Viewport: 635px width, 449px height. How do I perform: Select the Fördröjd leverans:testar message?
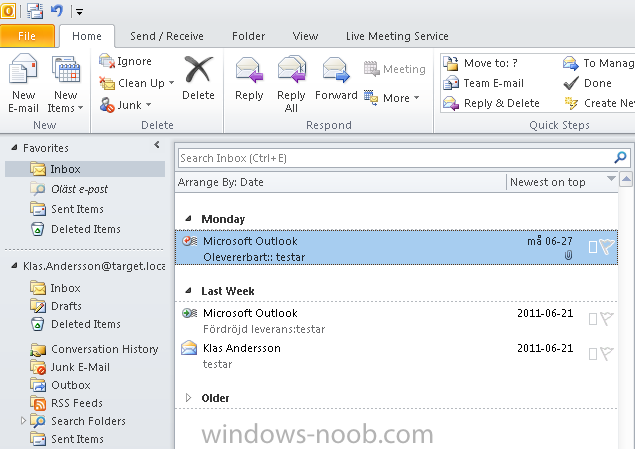tap(396, 320)
